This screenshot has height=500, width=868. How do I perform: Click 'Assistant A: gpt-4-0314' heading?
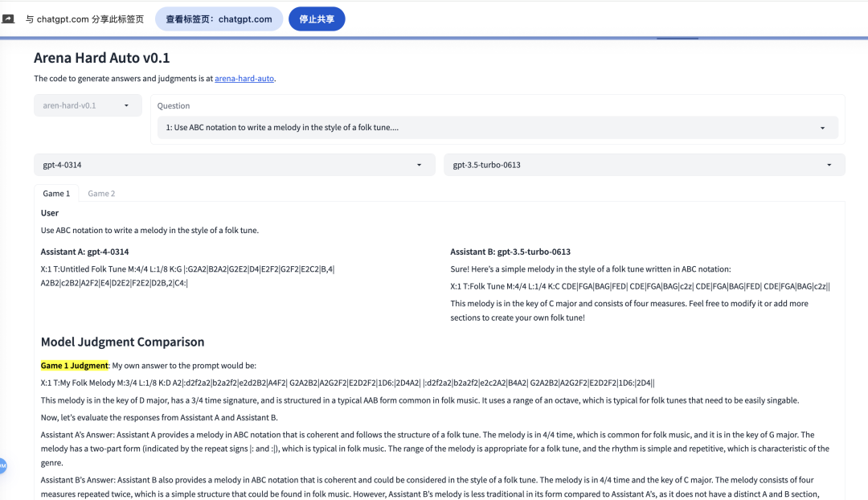click(84, 252)
